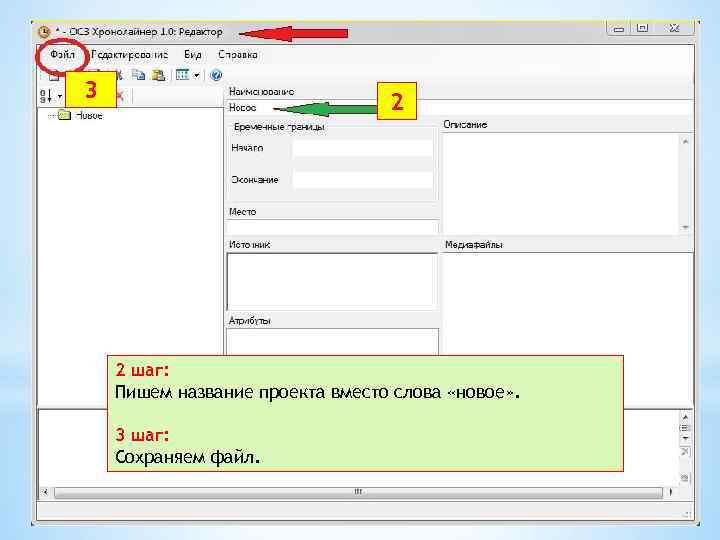Click the horizontal scrollbar left arrow

click(45, 492)
